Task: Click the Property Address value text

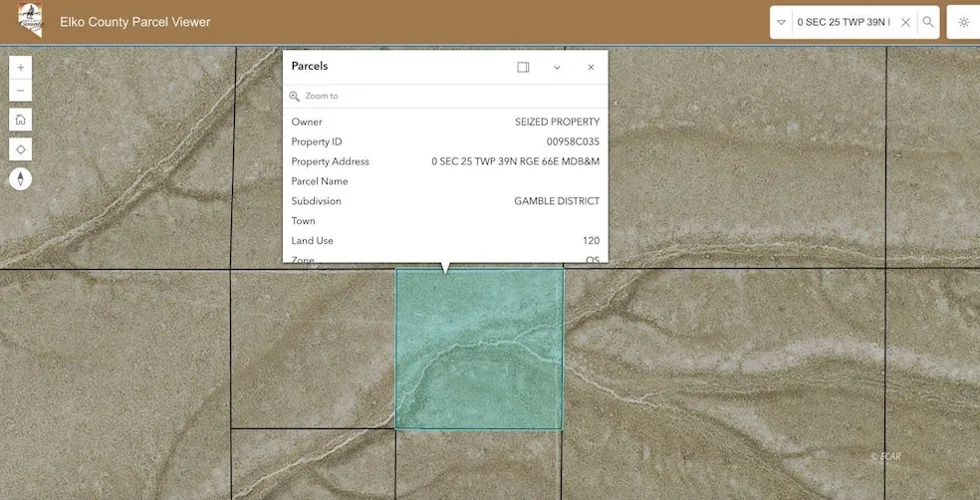Action: pos(515,161)
